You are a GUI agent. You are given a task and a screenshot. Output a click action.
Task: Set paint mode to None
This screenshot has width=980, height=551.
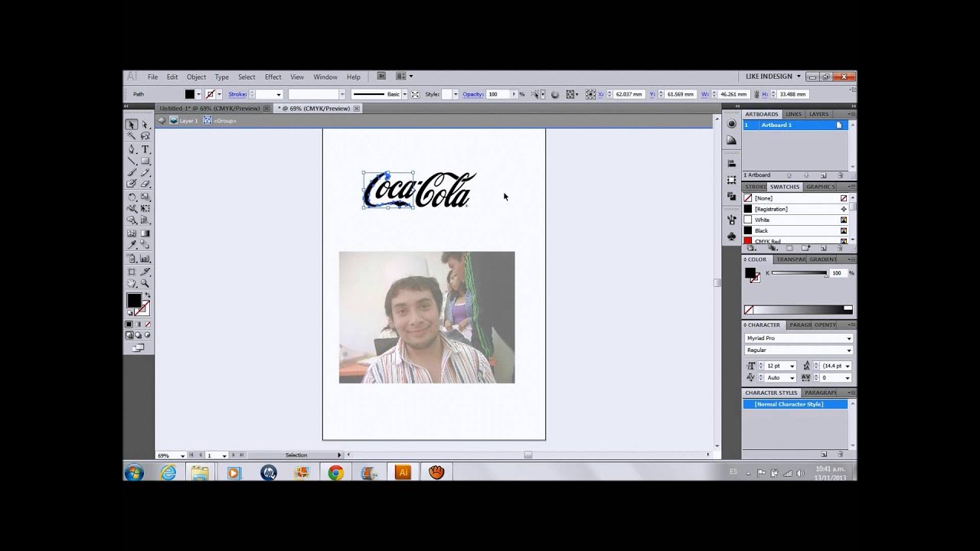tap(146, 324)
